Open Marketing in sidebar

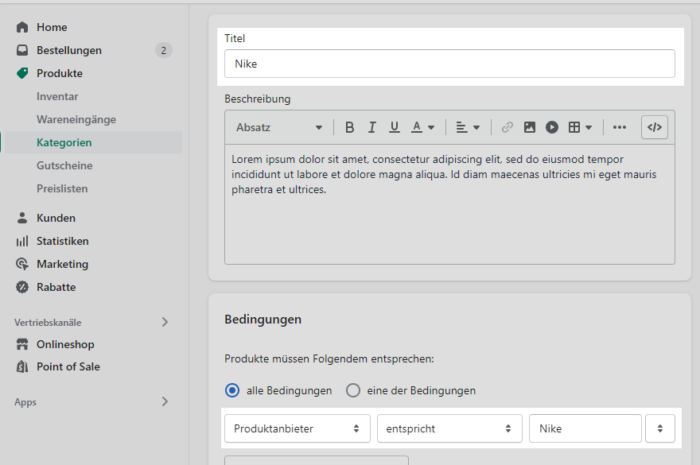pyautogui.click(x=62, y=264)
